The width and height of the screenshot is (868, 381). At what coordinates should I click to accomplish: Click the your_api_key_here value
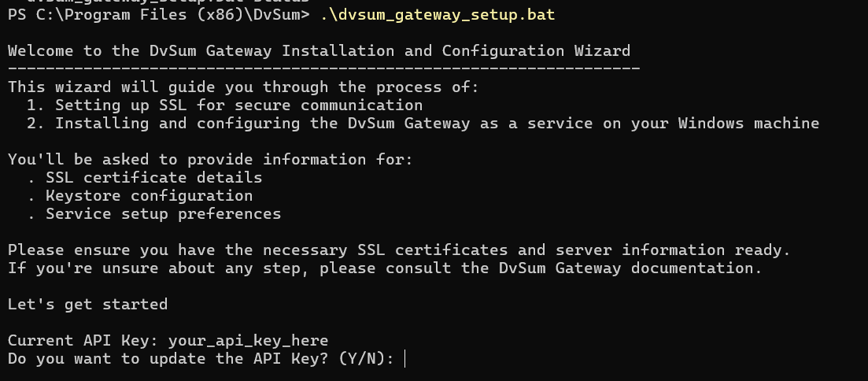coord(248,341)
